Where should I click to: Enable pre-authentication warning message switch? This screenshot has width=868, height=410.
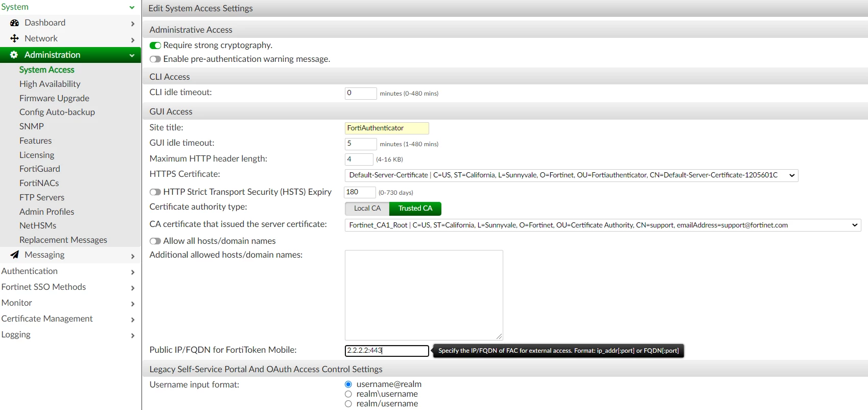click(x=155, y=59)
